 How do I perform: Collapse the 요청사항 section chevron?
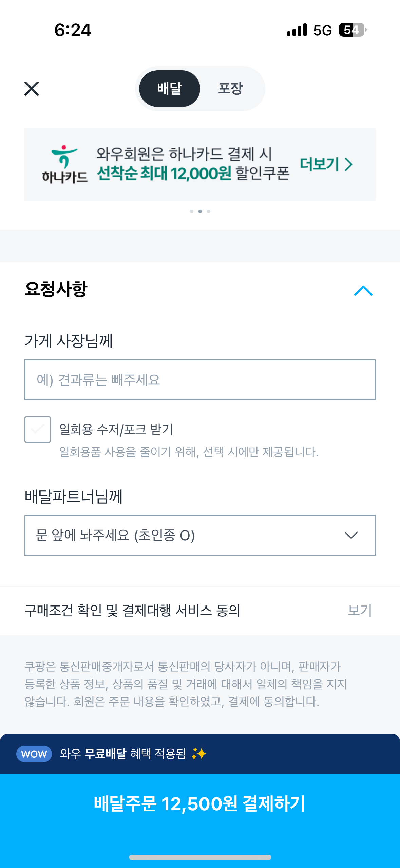coord(363,291)
